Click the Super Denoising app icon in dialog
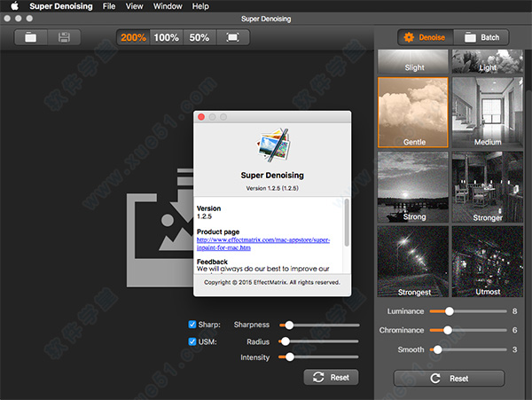The image size is (532, 400). click(273, 145)
